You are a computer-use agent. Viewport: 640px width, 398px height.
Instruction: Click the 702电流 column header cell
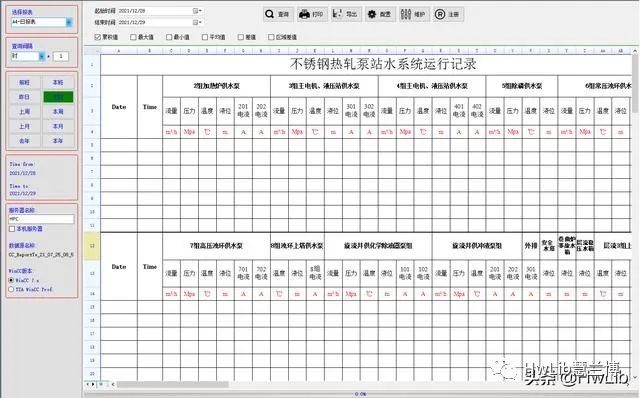pos(261,273)
